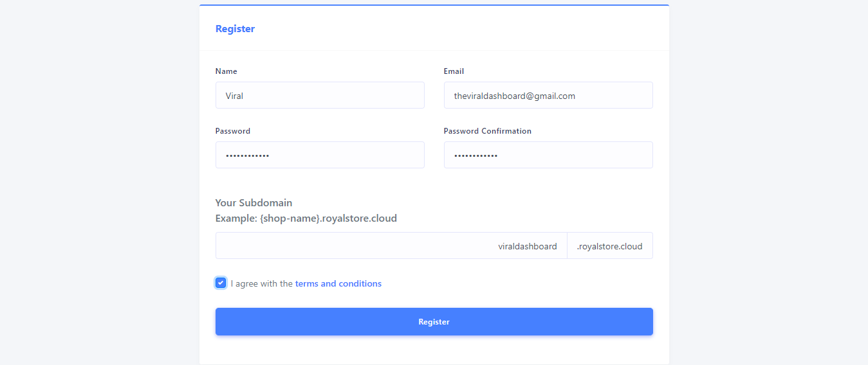The width and height of the screenshot is (868, 365).
Task: Focus the Password Confirmation input field
Action: tap(548, 155)
